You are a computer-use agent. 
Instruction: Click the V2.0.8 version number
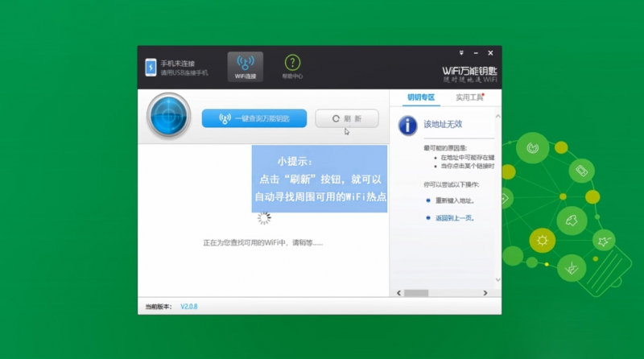tap(189, 307)
